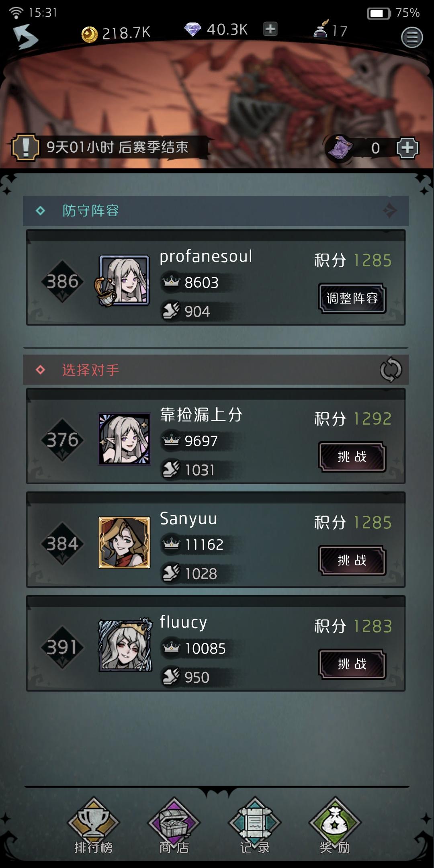Image resolution: width=434 pixels, height=868 pixels.
Task: Challenge the player fluucy
Action: (x=352, y=664)
